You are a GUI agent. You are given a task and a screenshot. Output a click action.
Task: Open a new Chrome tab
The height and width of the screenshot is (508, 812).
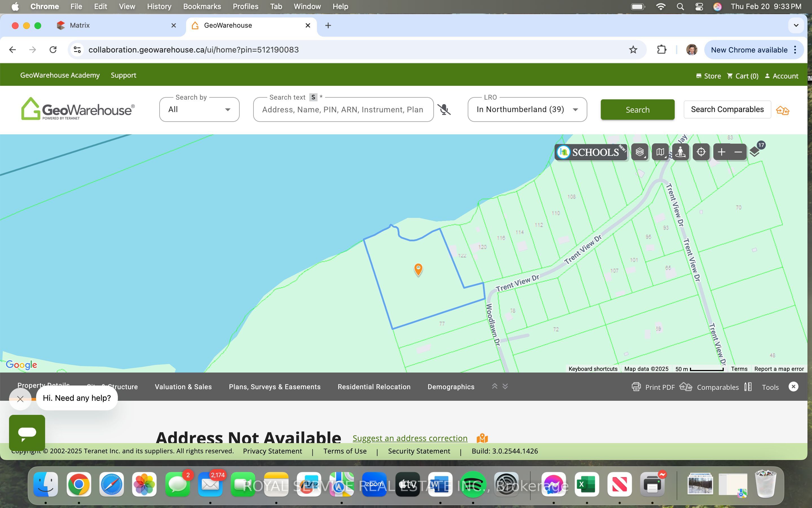(x=328, y=25)
